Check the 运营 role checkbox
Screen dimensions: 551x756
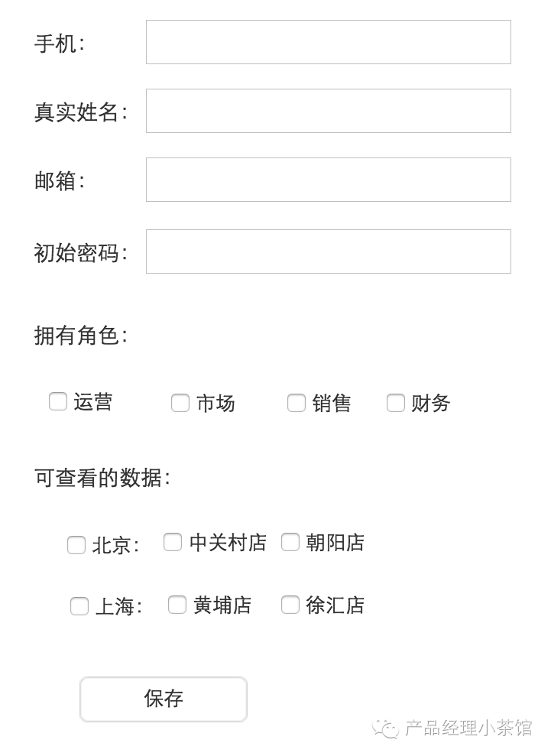pos(58,401)
